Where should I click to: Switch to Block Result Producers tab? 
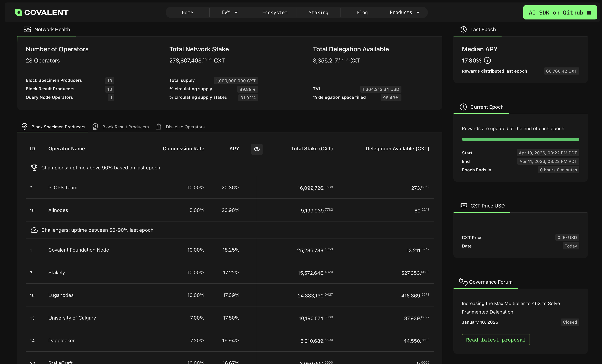(121, 127)
